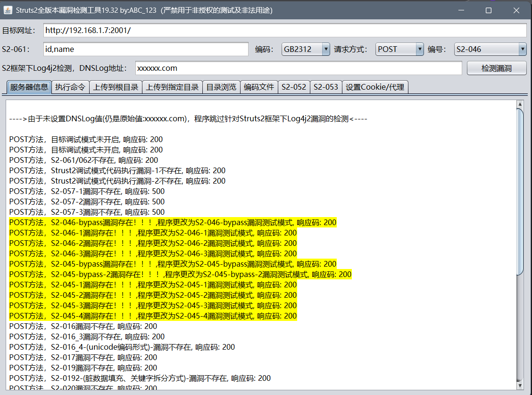Focus the S2-061 parameter input field
Viewport: 532px width, 395px height.
tap(145, 49)
